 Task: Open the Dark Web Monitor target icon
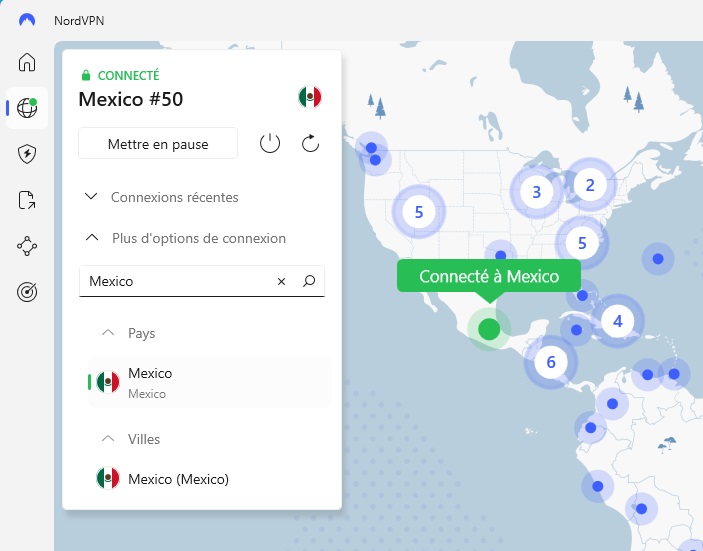pos(27,292)
